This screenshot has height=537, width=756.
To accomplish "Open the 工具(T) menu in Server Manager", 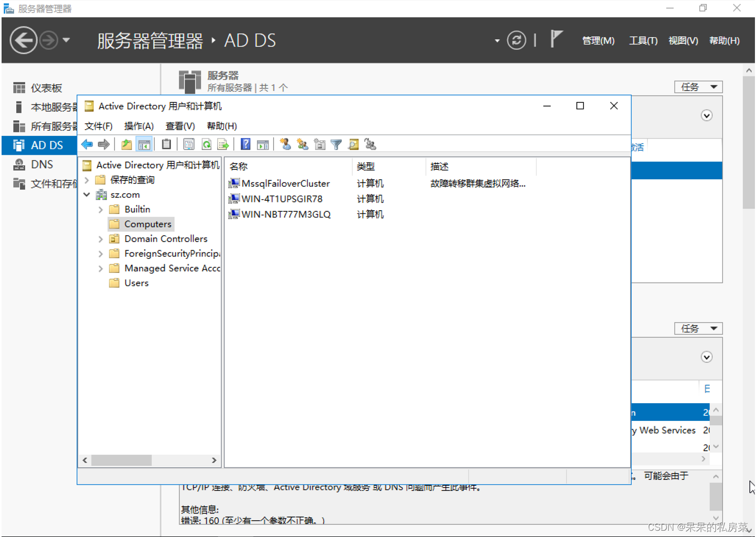I will 643,40.
